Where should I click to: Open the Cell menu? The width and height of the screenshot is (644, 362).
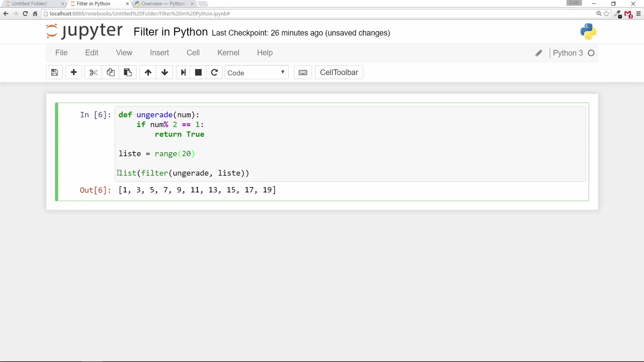[193, 53]
